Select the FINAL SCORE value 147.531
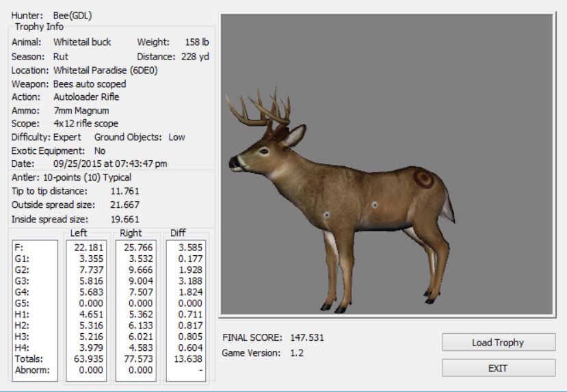The height and width of the screenshot is (392, 567). point(306,338)
